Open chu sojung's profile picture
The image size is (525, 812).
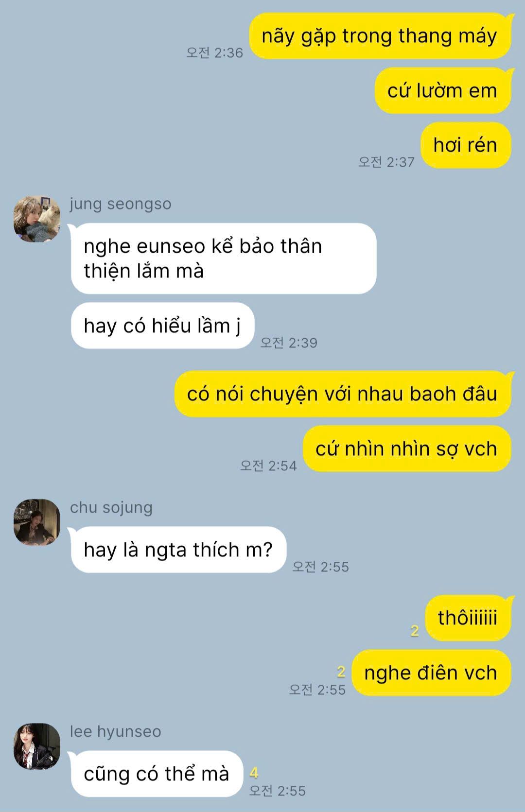click(x=37, y=522)
